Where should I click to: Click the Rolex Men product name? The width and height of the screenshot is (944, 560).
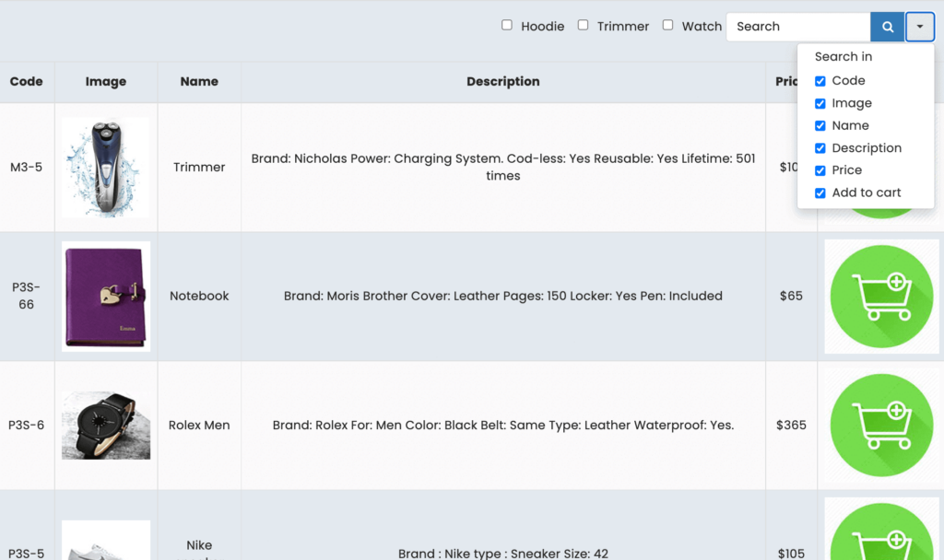pyautogui.click(x=199, y=426)
